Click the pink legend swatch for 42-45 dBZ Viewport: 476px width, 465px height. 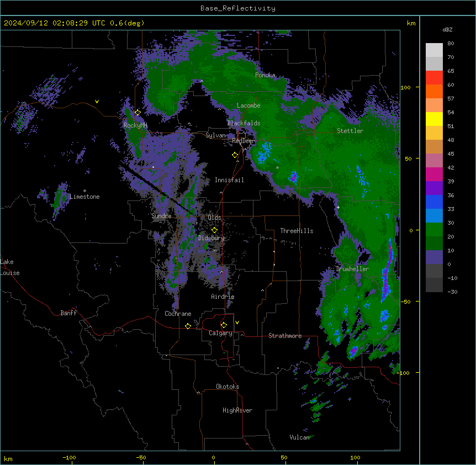pos(434,161)
